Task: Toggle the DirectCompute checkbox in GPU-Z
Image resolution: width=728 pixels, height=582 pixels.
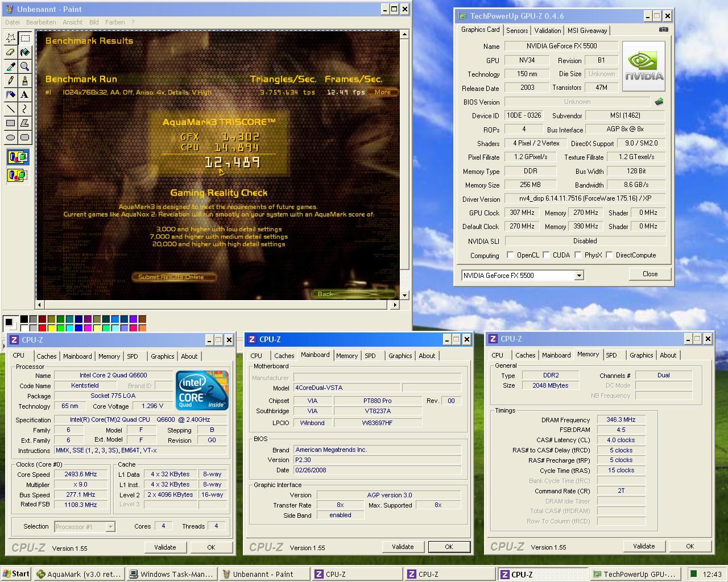Action: coord(609,255)
